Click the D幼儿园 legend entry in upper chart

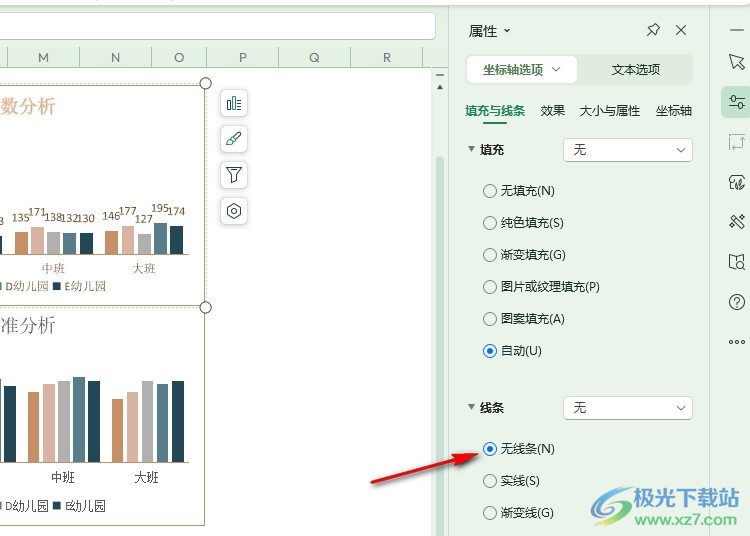coord(24,286)
